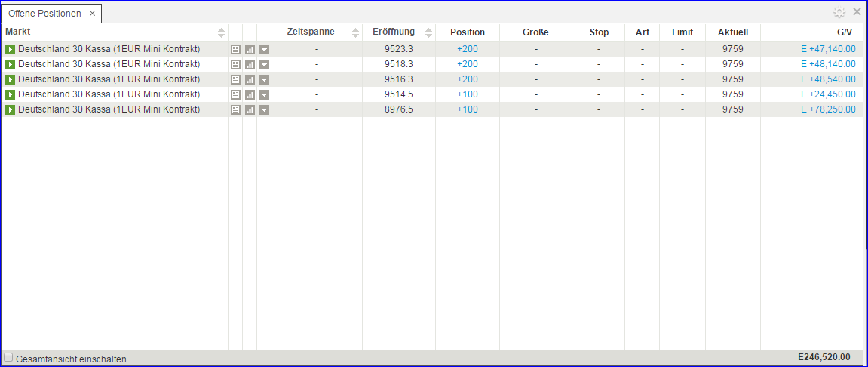The height and width of the screenshot is (367, 868).
Task: Open the gear settings icon of the panel
Action: 839,12
